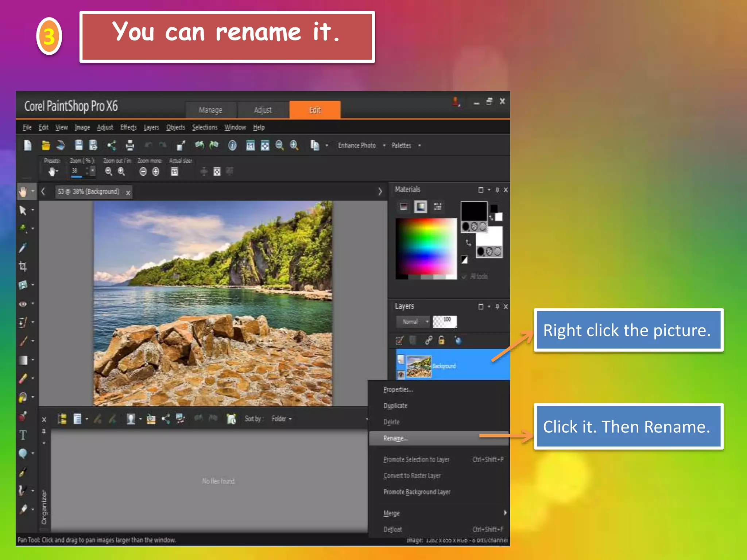Viewport: 747px width, 560px height.
Task: Click the lock transparency icon in Layers
Action: coord(441,341)
